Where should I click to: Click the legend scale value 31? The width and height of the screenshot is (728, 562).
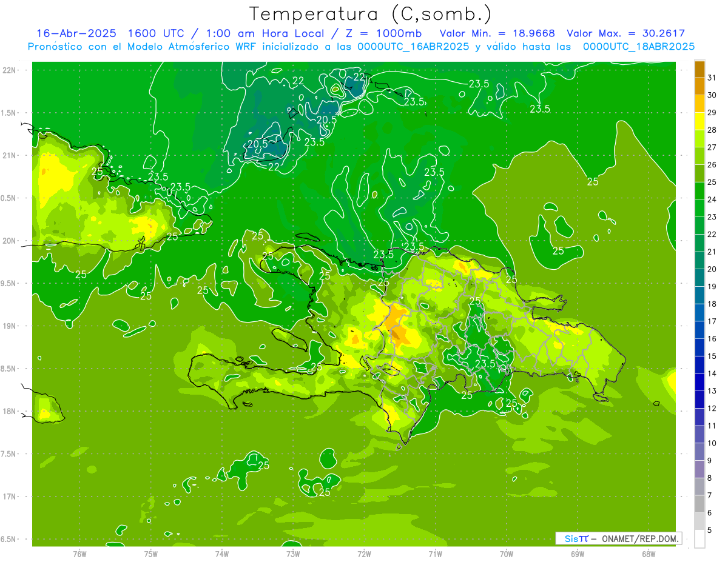[712, 78]
